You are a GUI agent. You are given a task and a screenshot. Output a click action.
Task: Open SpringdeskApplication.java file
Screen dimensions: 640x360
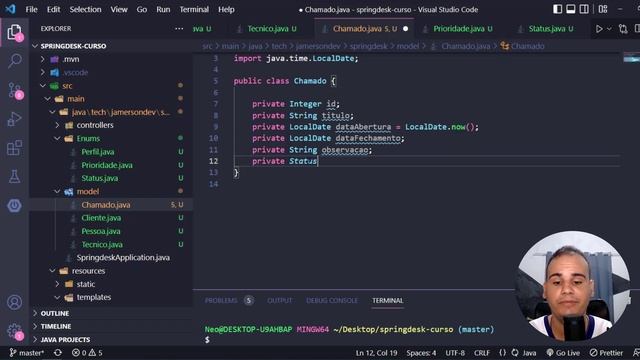pyautogui.click(x=123, y=258)
